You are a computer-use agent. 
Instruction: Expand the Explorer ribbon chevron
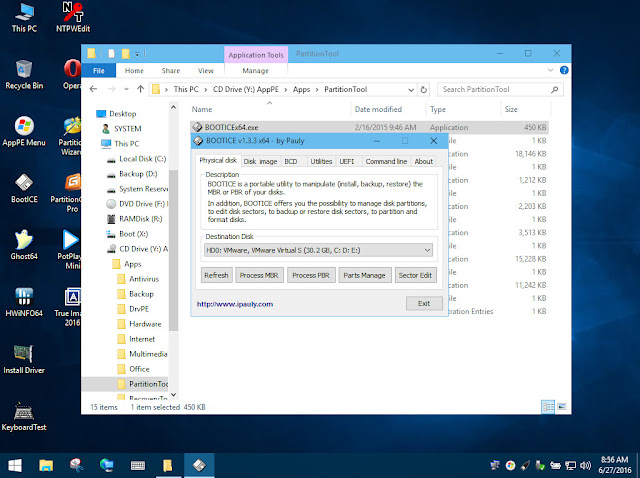(x=550, y=70)
